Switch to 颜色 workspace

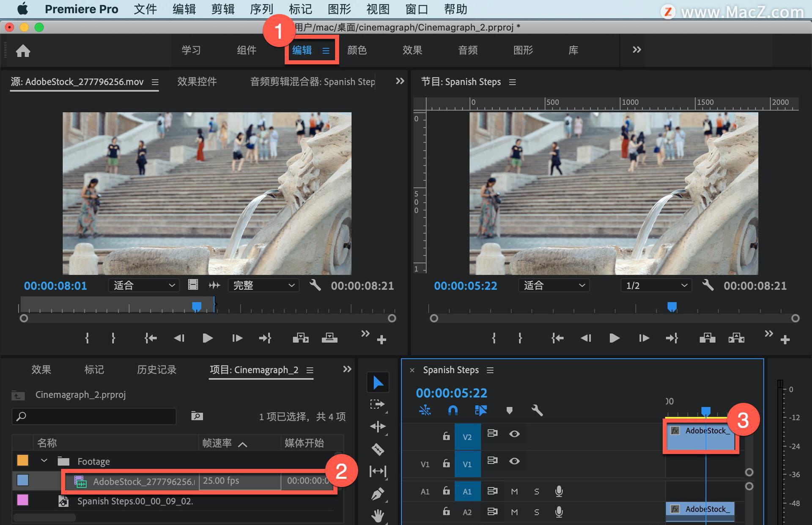click(x=357, y=50)
